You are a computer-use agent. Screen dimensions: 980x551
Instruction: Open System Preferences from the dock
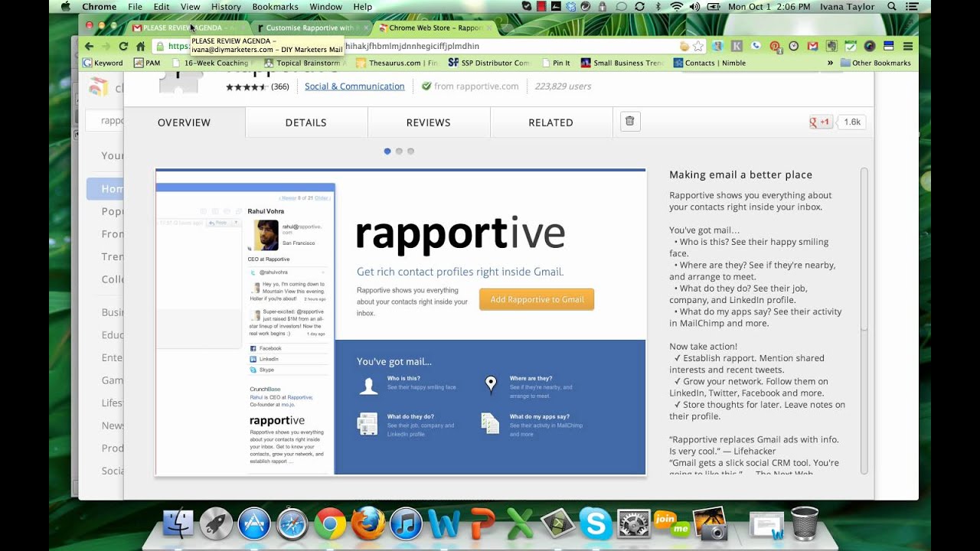coord(634,524)
